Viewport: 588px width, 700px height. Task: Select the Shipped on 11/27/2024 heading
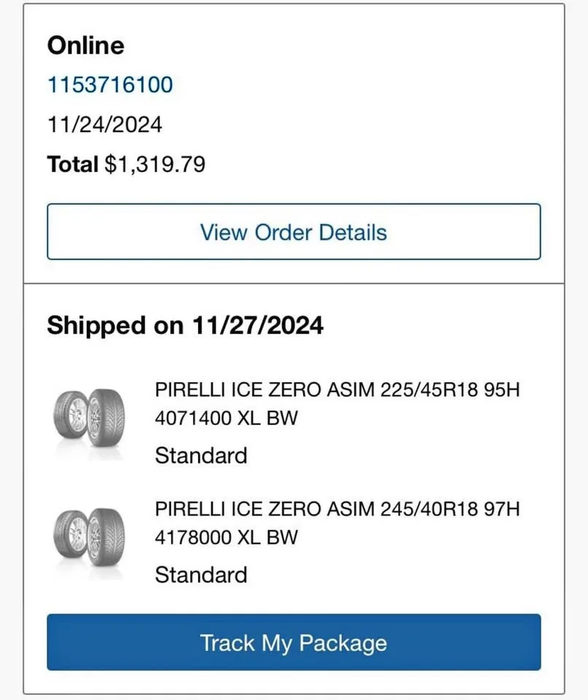184,325
